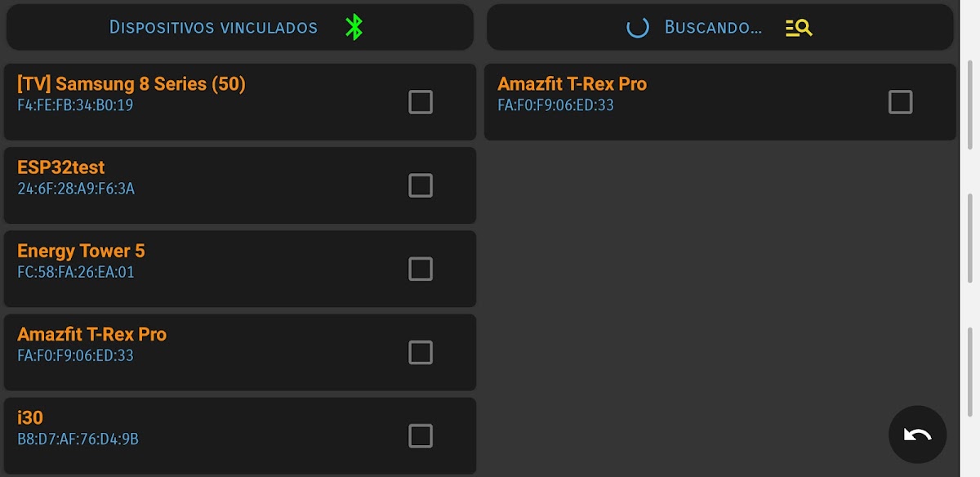The height and width of the screenshot is (477, 980).
Task: Select the Energy Tower 5 checkbox
Action: click(x=421, y=269)
